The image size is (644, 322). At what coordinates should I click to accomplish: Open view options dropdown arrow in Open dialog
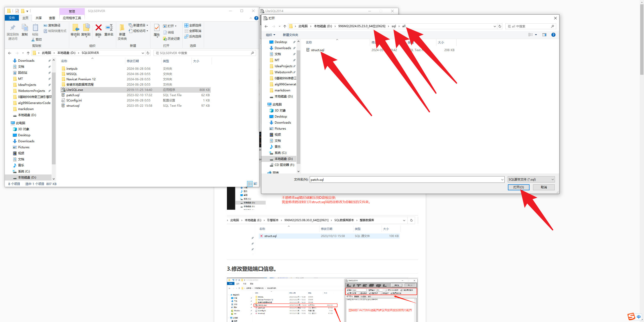tap(536, 35)
